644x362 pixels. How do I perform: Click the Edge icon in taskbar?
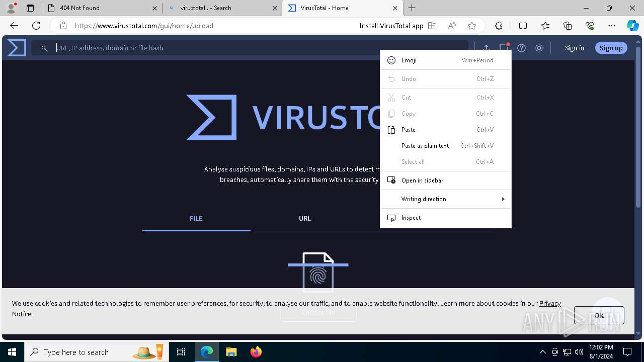[x=207, y=352]
